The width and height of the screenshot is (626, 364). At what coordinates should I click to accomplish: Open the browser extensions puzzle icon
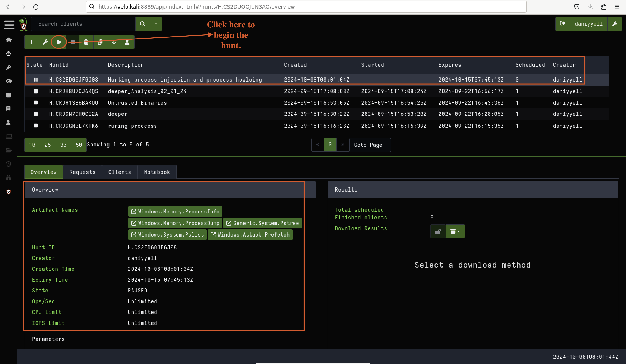click(x=604, y=7)
